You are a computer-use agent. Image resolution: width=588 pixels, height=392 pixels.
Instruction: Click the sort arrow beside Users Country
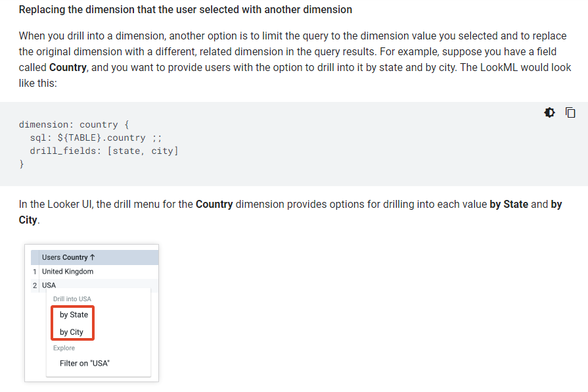pyautogui.click(x=92, y=257)
